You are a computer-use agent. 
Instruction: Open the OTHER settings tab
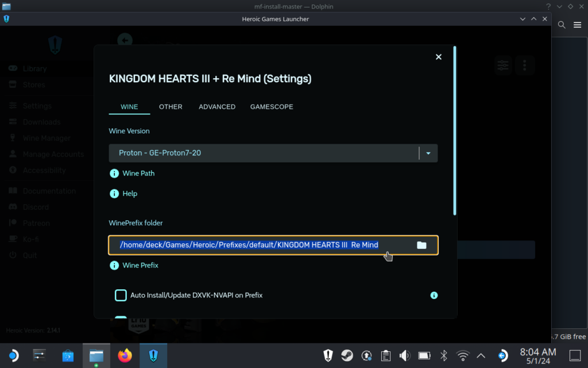pyautogui.click(x=171, y=106)
